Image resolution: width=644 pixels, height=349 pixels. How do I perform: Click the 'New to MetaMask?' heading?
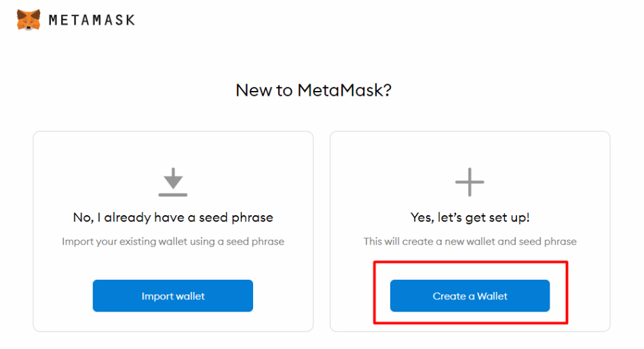coord(314,90)
